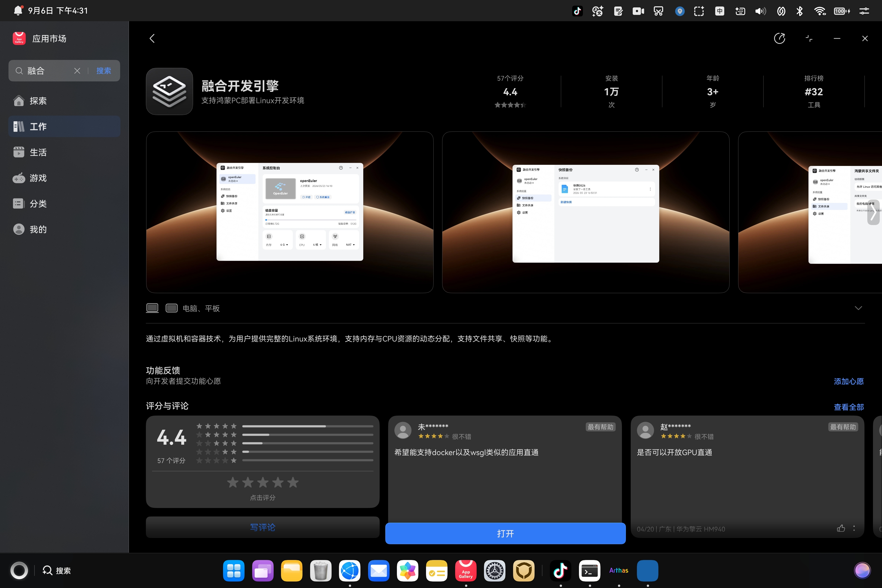Screen dimensions: 882x588
Task: Click the magnifier icon in search box
Action: click(x=19, y=70)
